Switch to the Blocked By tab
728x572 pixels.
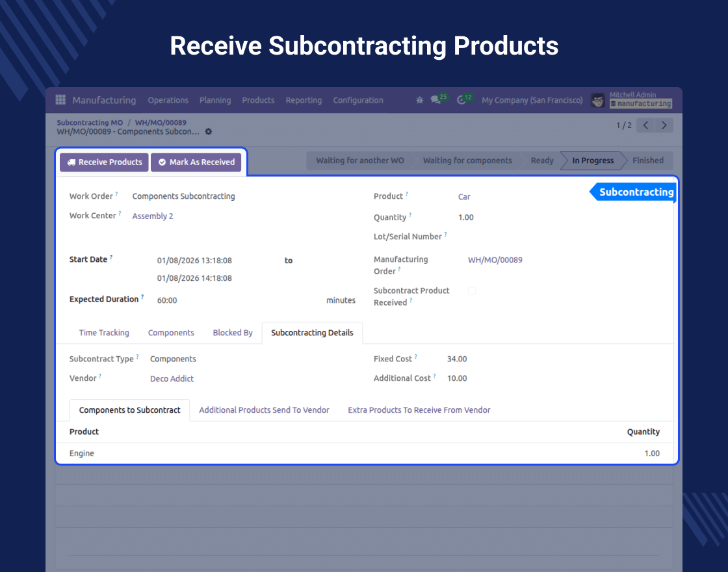tap(233, 333)
